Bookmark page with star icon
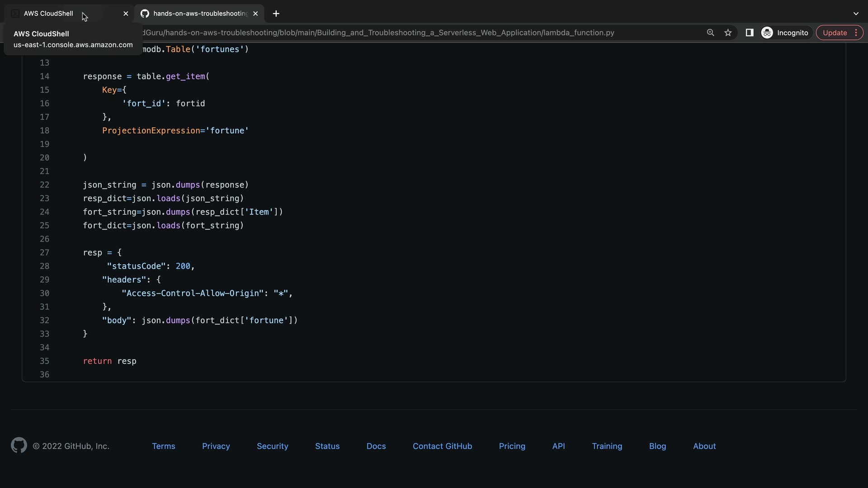The image size is (868, 488). click(x=728, y=33)
